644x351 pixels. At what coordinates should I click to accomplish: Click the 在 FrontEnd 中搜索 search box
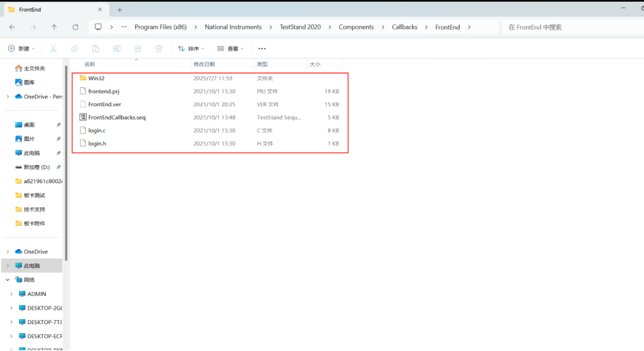[x=573, y=27]
